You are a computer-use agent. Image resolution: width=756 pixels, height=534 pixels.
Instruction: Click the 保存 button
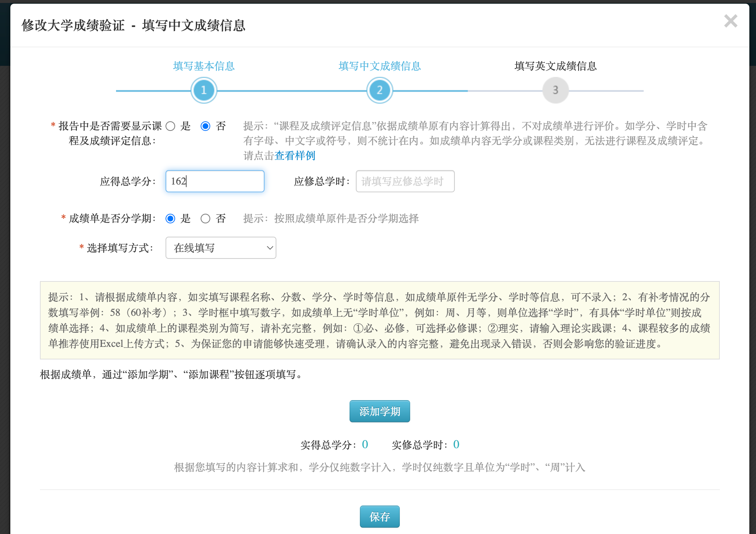pyautogui.click(x=379, y=517)
